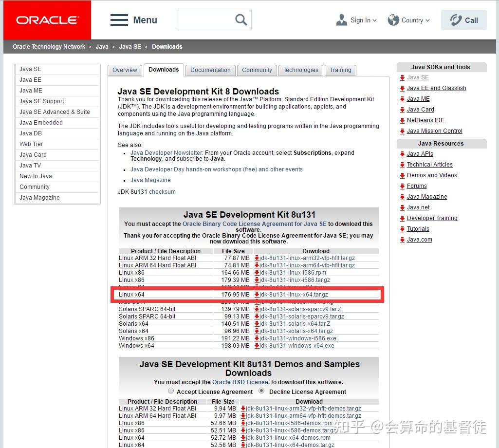Select the Accept License Agreement radio button
Image resolution: width=499 pixels, height=448 pixels.
point(171,391)
